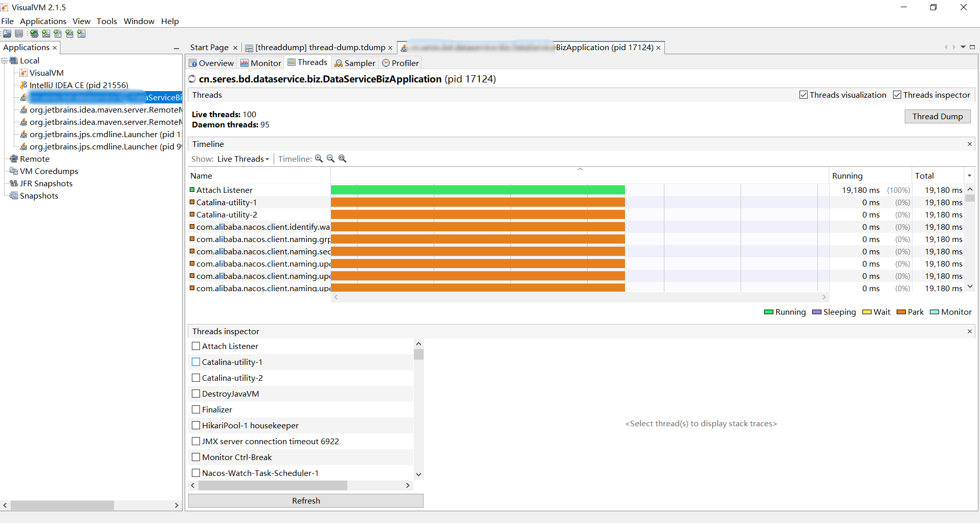
Task: Switch to the Overview tab
Action: [x=211, y=63]
